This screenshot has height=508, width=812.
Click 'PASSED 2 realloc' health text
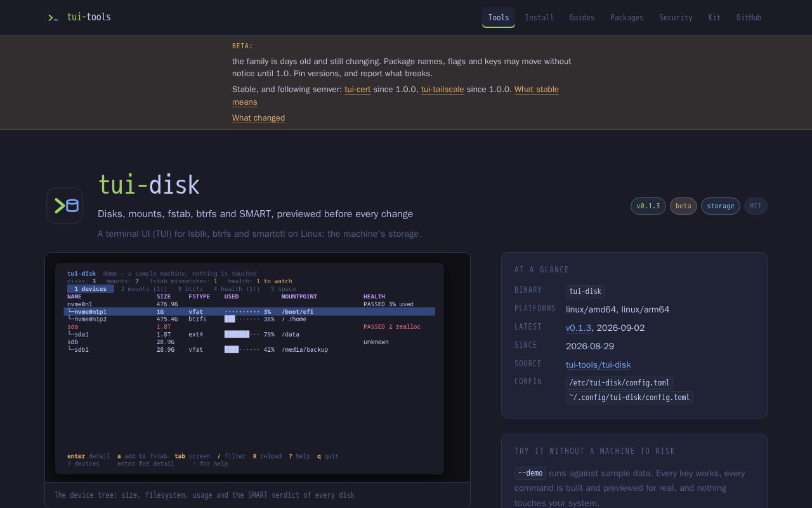click(x=392, y=327)
